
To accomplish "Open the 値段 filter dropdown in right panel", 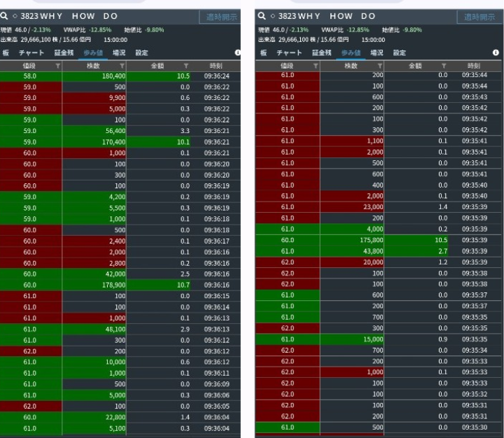I will click(x=315, y=65).
